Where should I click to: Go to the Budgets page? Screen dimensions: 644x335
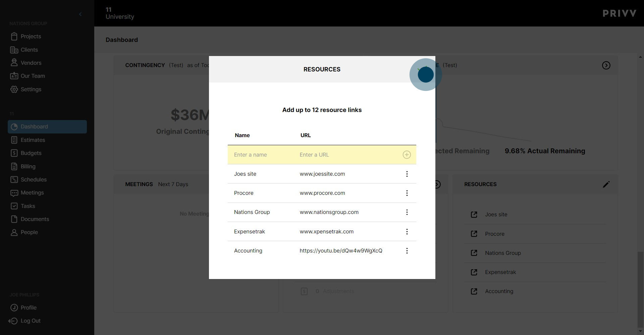pyautogui.click(x=31, y=153)
